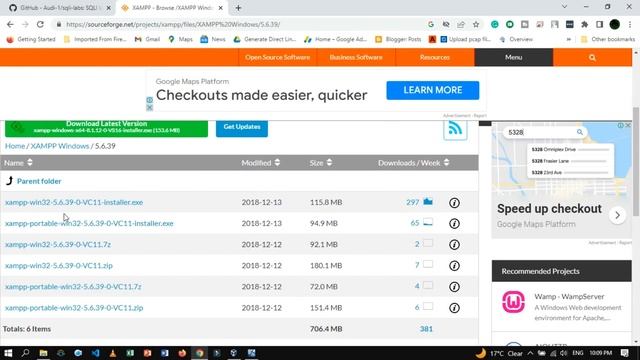
Task: Open the Business Software menu
Action: click(356, 58)
